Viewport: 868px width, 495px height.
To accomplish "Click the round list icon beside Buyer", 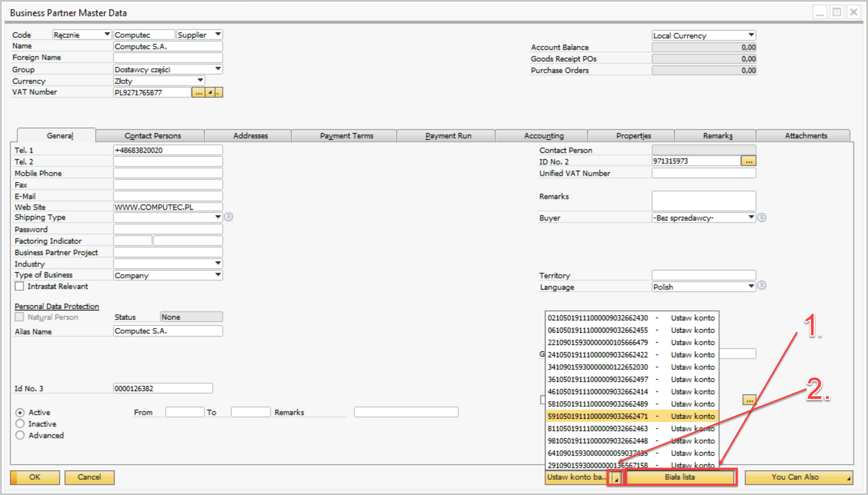I will pos(762,218).
